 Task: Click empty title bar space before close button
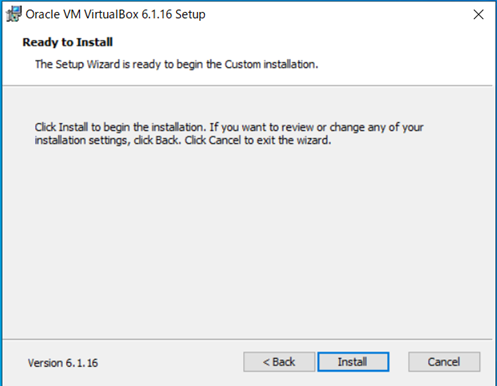pos(333,14)
